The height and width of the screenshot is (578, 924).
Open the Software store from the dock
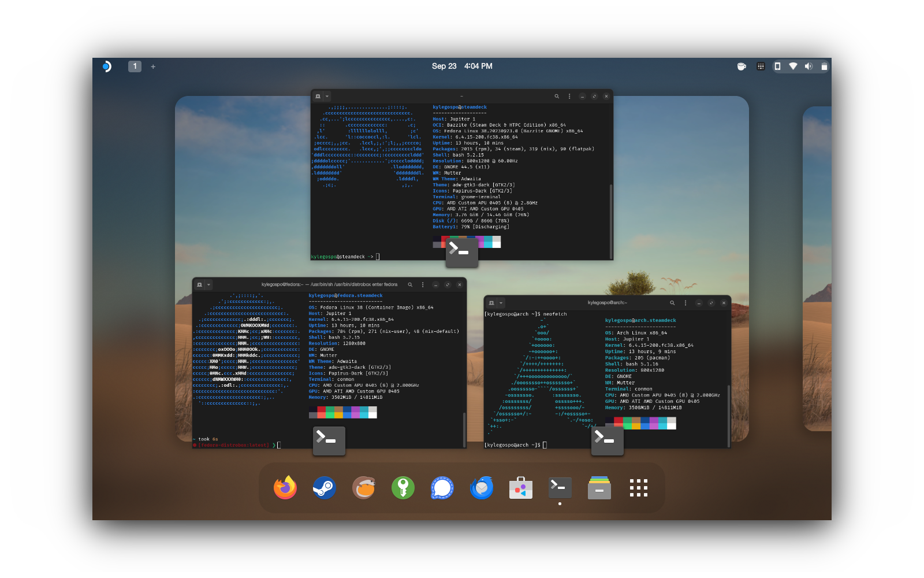point(521,488)
